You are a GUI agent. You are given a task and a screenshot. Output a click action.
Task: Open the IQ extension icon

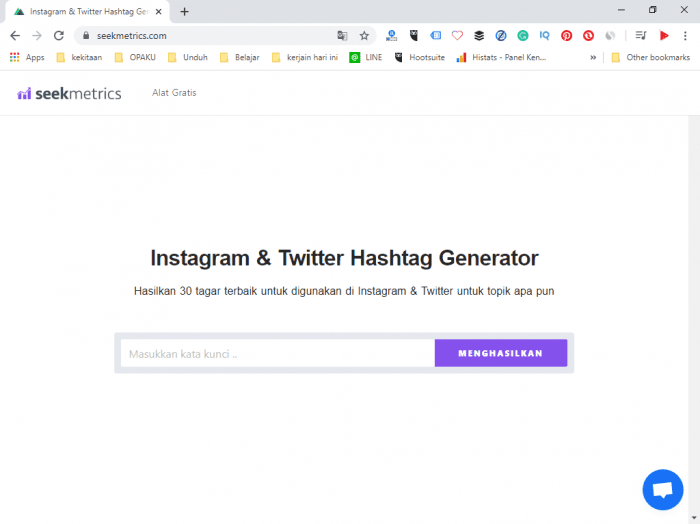pos(545,36)
